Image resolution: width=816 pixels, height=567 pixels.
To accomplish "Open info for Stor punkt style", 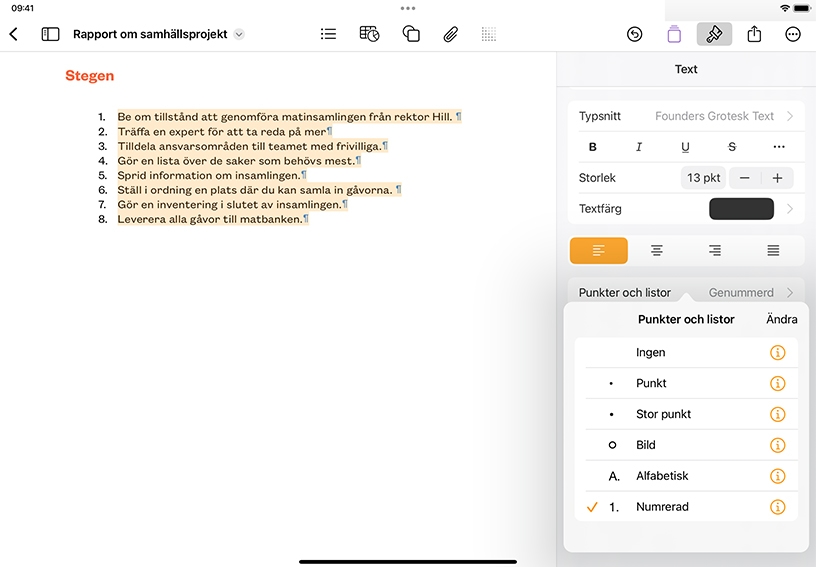I will (777, 414).
